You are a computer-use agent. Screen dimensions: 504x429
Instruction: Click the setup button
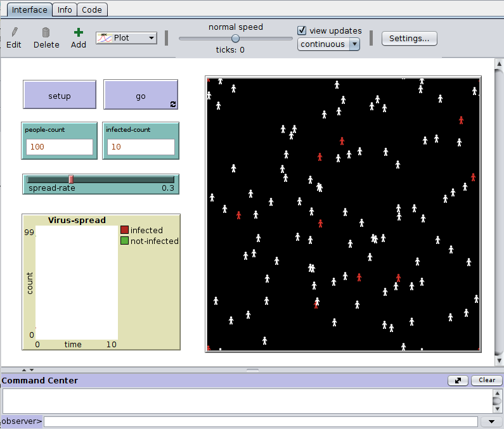pyautogui.click(x=60, y=95)
